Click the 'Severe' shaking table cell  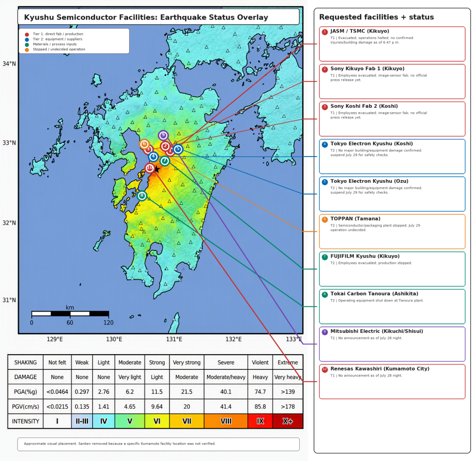pos(226,362)
